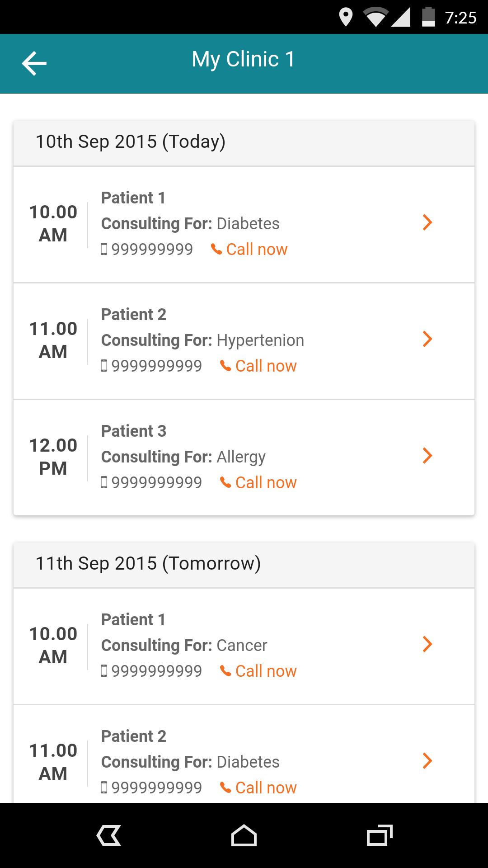Select the 10th Sep 2015 (Today) header
The height and width of the screenshot is (868, 488).
pyautogui.click(x=131, y=142)
